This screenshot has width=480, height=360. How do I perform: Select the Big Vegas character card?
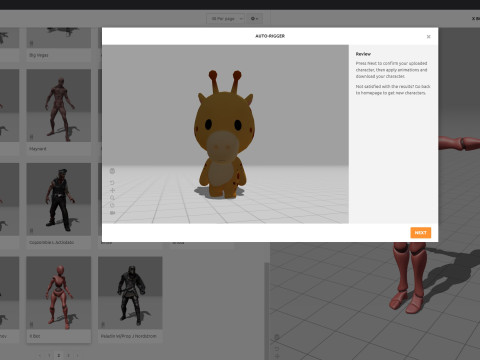coord(59,45)
